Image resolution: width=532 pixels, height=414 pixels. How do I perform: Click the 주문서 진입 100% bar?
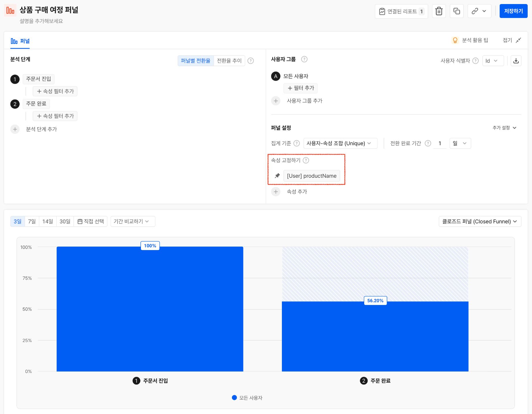coord(150,309)
